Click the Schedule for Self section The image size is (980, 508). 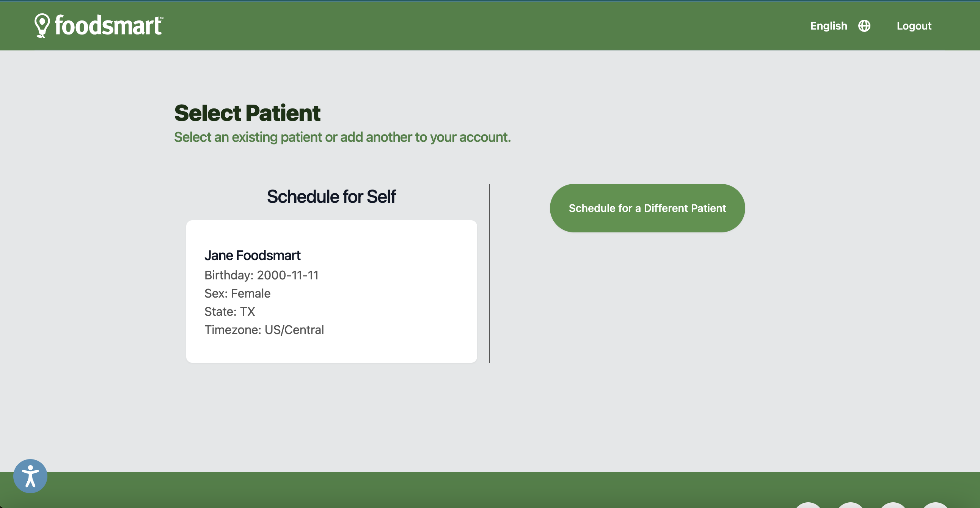click(x=331, y=196)
